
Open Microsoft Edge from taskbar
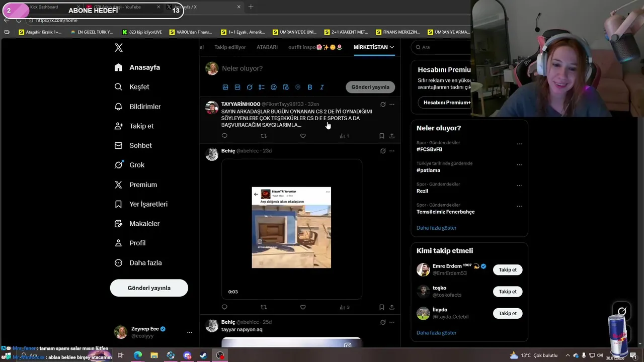coord(137,355)
